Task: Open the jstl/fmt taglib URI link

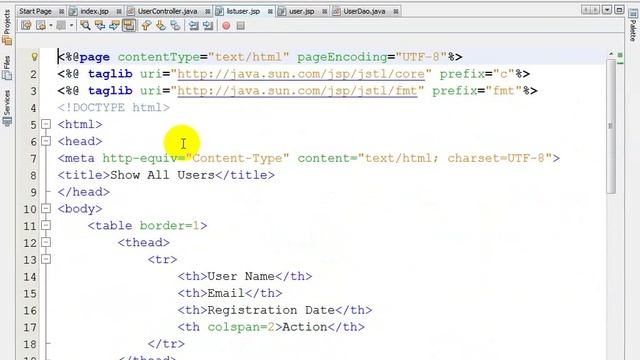Action: point(297,91)
